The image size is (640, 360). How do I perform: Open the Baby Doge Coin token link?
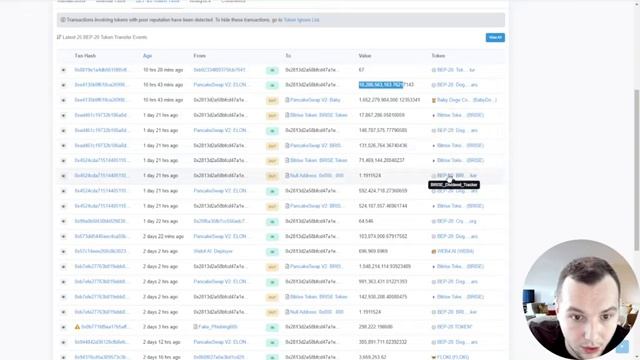(467, 100)
